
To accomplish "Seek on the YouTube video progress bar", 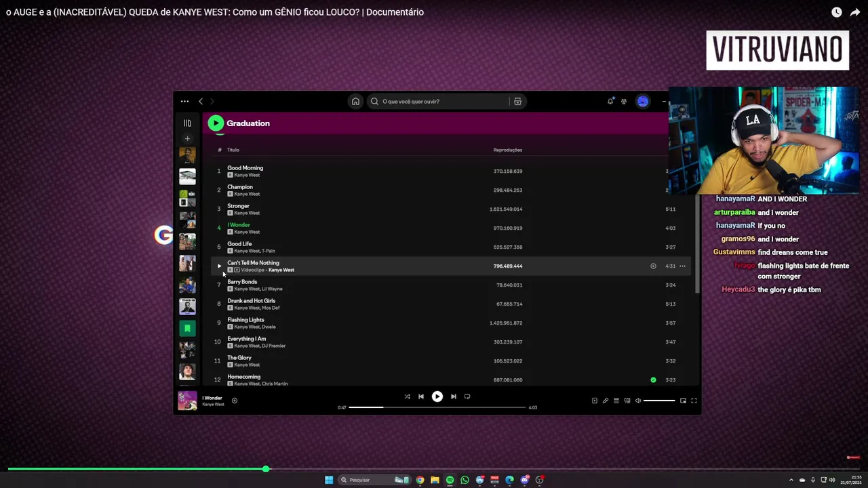I will pos(434,469).
